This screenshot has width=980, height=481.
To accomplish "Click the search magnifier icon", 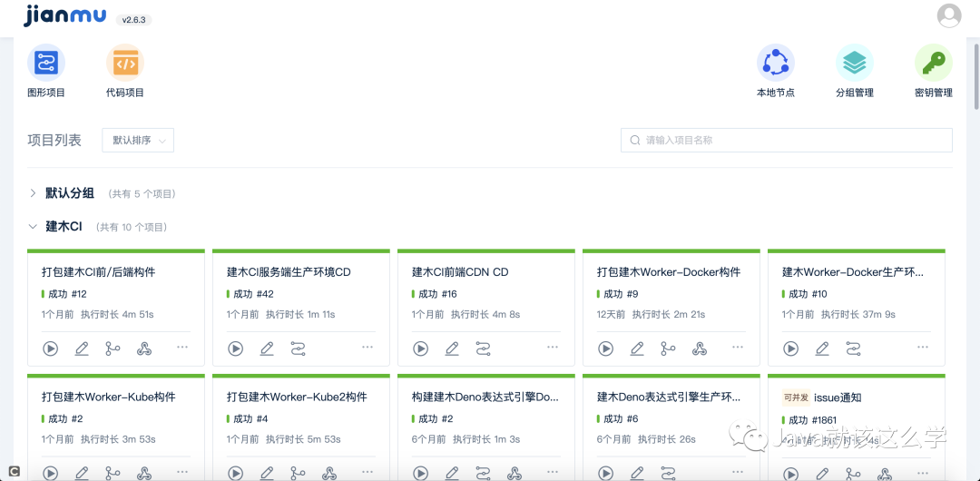I will (635, 141).
